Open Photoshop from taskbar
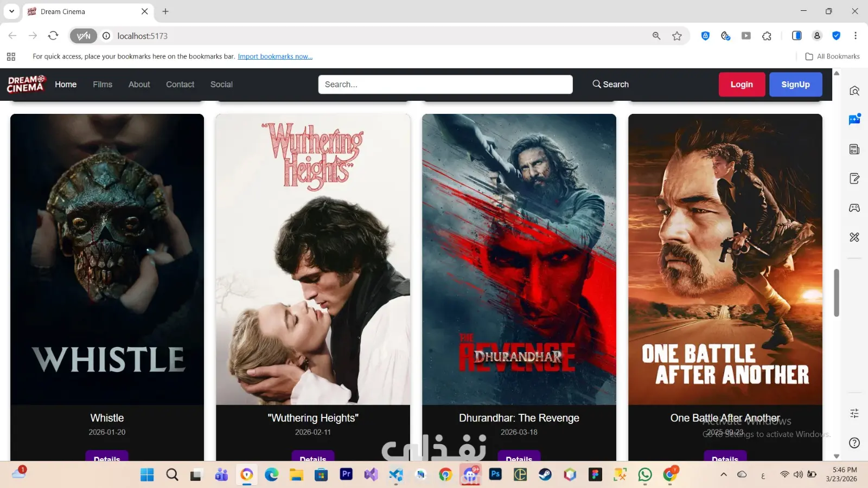Screen dimensions: 868x488 [495, 474]
